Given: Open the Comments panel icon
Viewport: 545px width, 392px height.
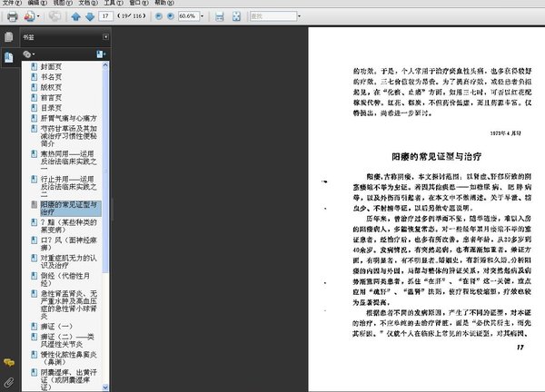Looking at the screenshot, I should (9, 363).
